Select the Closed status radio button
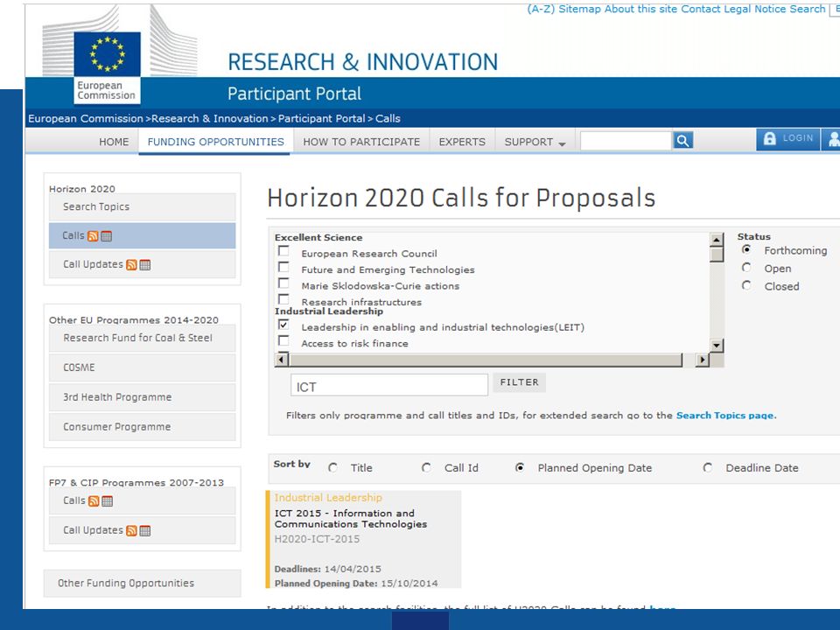The height and width of the screenshot is (630, 840). coord(746,285)
